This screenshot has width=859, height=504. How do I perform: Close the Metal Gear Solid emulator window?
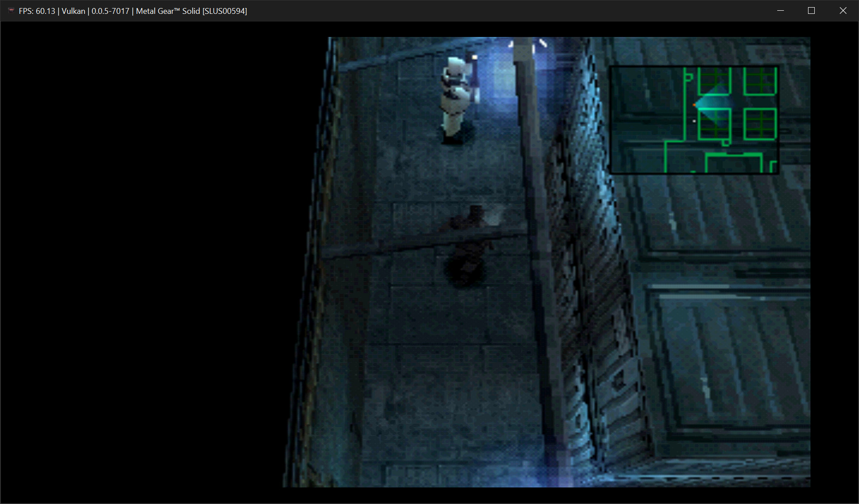click(843, 11)
